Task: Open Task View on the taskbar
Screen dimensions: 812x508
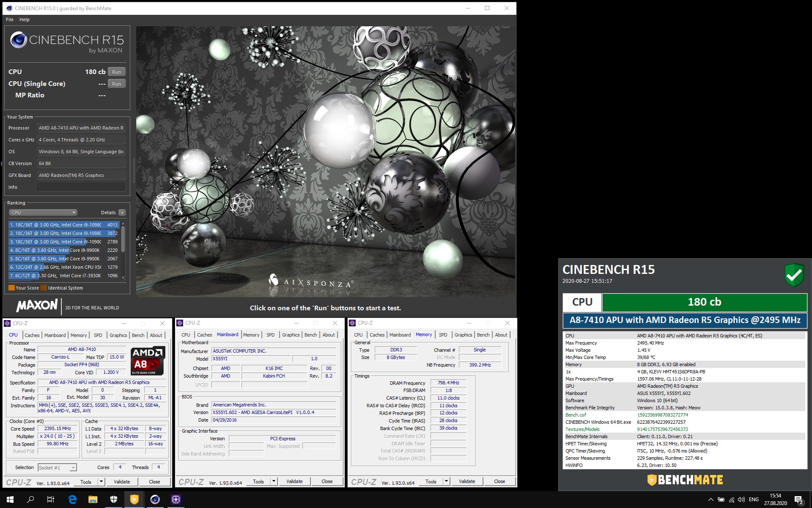Action: (x=51, y=500)
